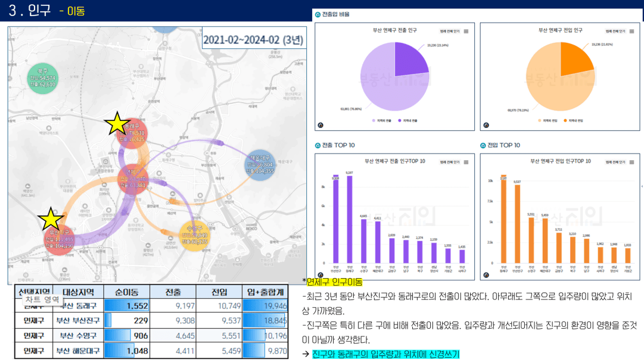Viewport: 644px width, 362px height.
Task: Click the 2021-02~2024-02 (3년) date range label
Action: point(253,40)
